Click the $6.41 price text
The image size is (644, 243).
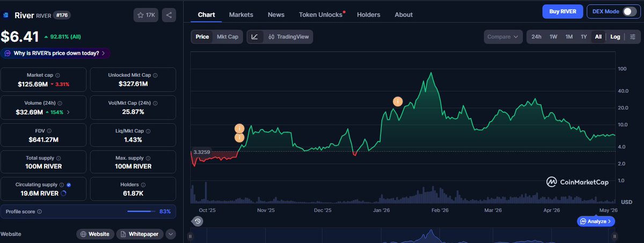(20, 36)
